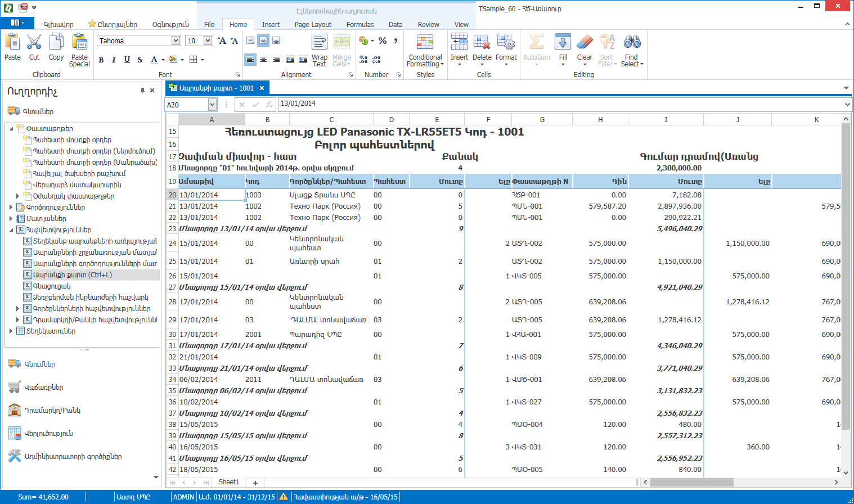Viewport: 854px width, 504px height.
Task: Open Դրամարկղ/Բանկ section in navigator
Action: tap(52, 410)
